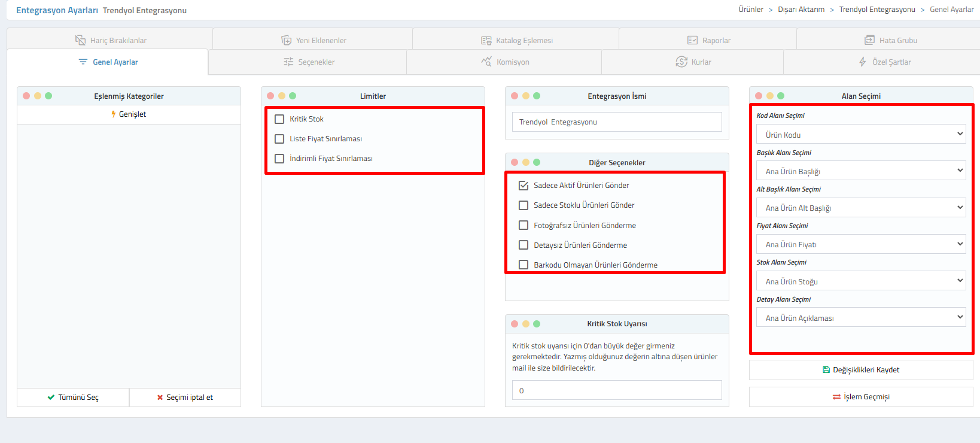This screenshot has width=980, height=443.
Task: Click the red dot on Limitler panel
Action: click(270, 96)
